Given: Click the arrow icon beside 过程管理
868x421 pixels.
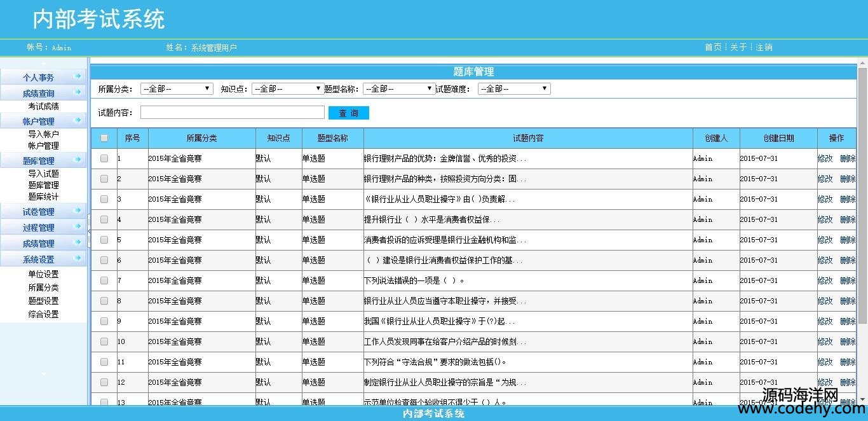Looking at the screenshot, I should [78, 226].
